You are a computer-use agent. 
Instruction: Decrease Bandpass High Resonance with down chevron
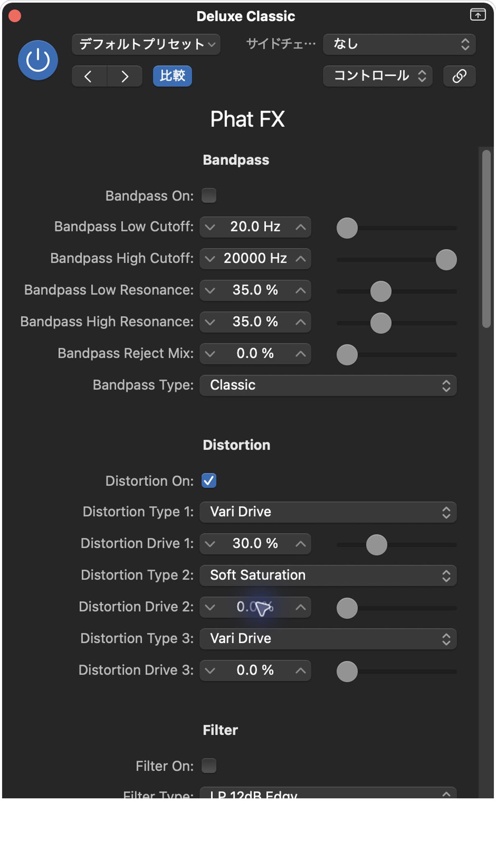[x=210, y=322]
